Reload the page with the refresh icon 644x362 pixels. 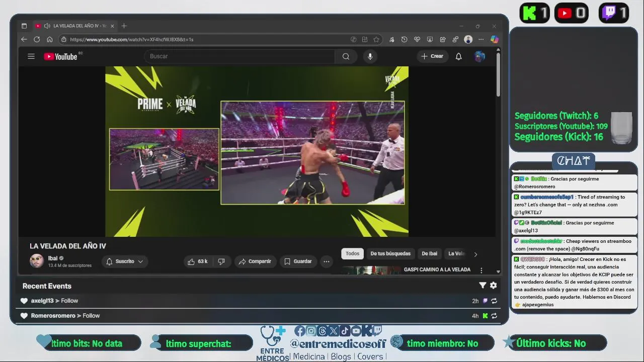coord(37,39)
